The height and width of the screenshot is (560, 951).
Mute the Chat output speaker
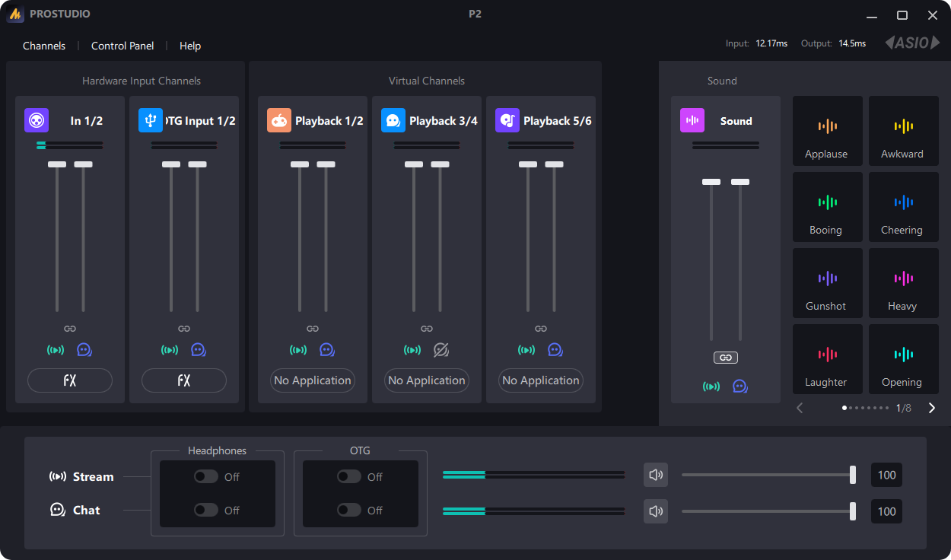pos(656,511)
